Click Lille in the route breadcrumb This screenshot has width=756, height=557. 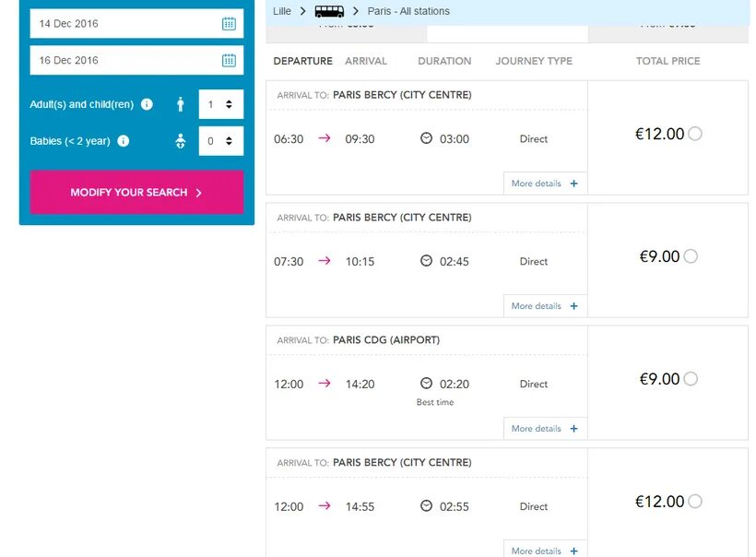pos(282,11)
